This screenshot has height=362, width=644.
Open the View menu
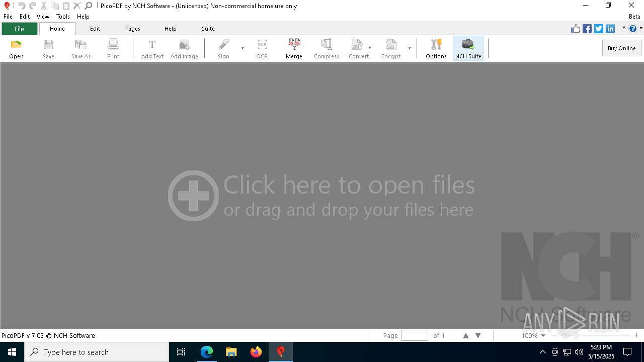point(43,17)
